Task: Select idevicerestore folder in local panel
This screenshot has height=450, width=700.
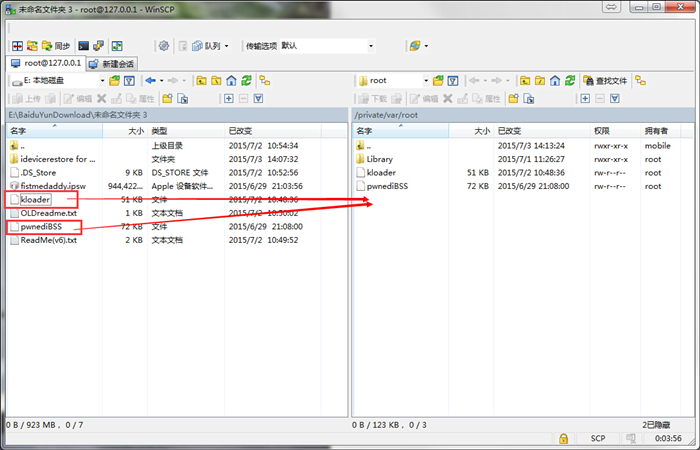Action: [x=53, y=159]
